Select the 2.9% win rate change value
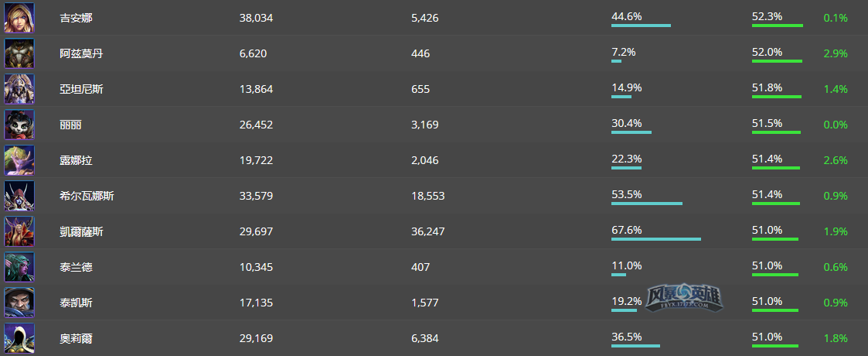Viewport: 868px width, 356px height. [836, 53]
